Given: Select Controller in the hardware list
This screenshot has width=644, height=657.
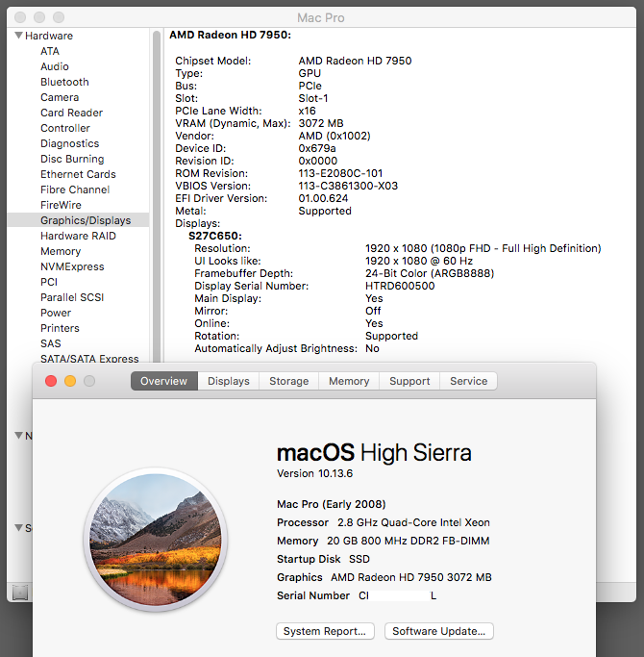Looking at the screenshot, I should point(65,128).
